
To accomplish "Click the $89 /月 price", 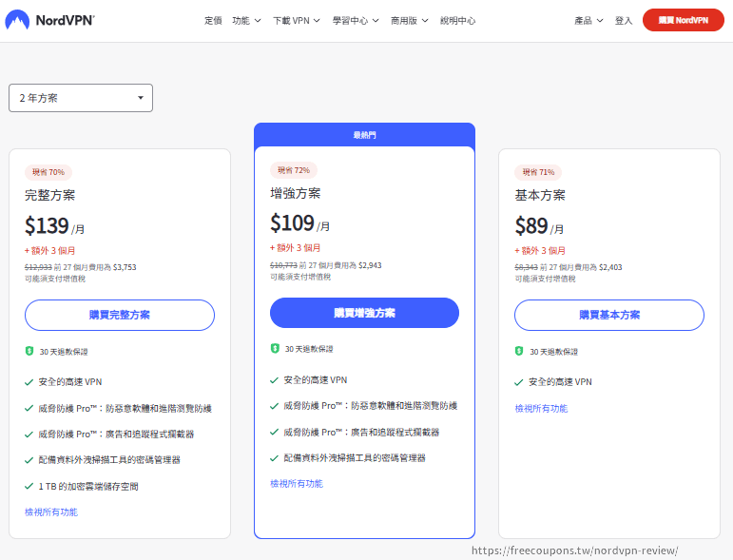I will [539, 225].
